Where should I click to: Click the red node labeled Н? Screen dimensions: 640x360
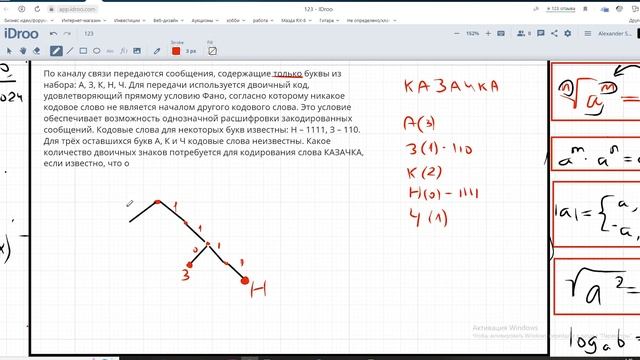point(245,281)
